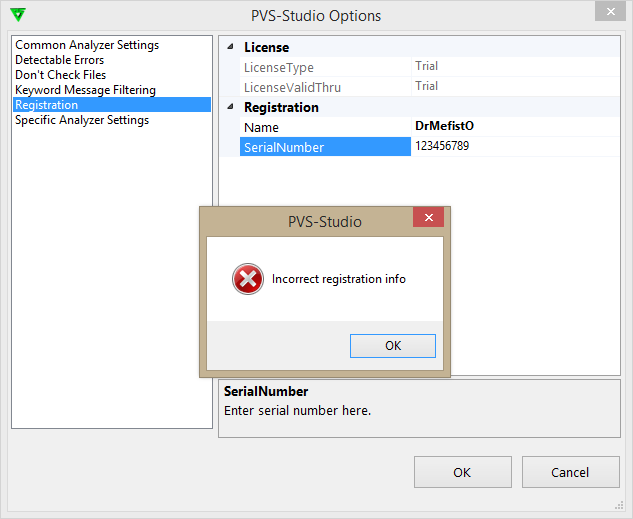
Task: Click the Name value field DrMefistO
Action: [444, 127]
